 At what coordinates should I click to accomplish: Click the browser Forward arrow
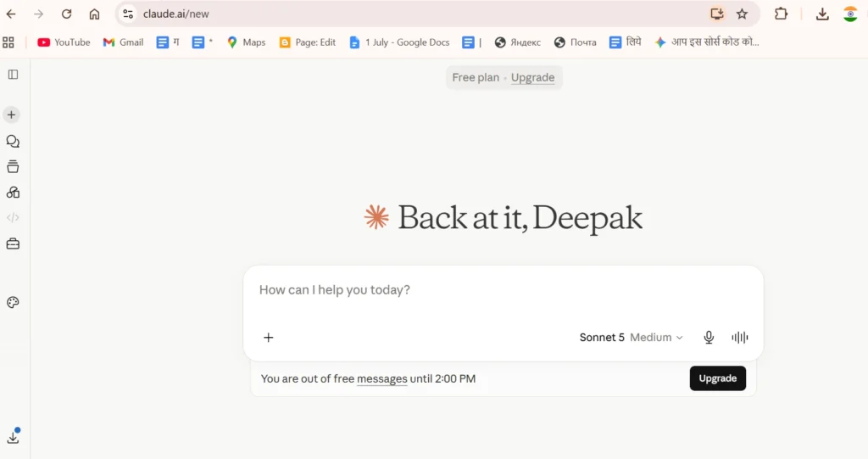(x=38, y=14)
